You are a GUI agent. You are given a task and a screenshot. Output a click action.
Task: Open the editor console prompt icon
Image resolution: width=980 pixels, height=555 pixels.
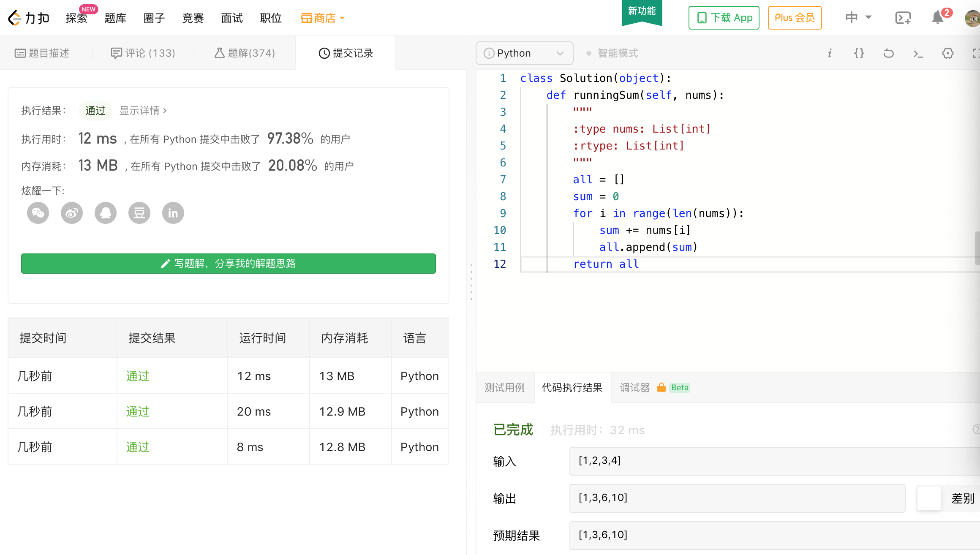(x=918, y=53)
